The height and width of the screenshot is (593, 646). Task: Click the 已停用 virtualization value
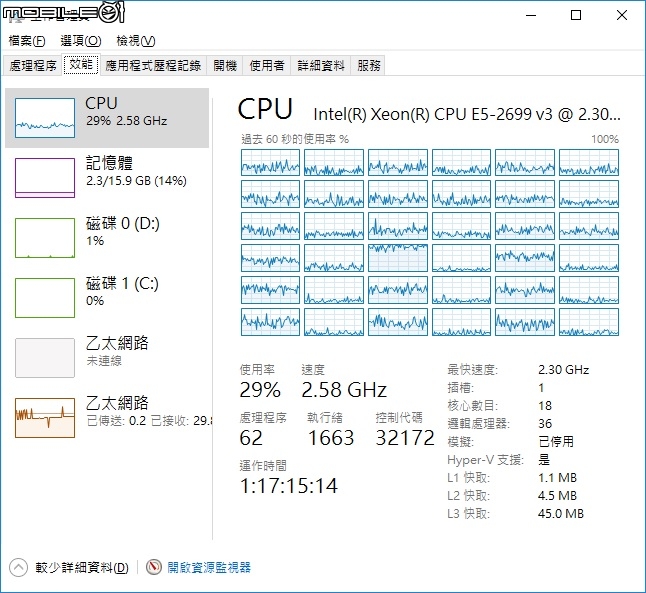click(556, 442)
